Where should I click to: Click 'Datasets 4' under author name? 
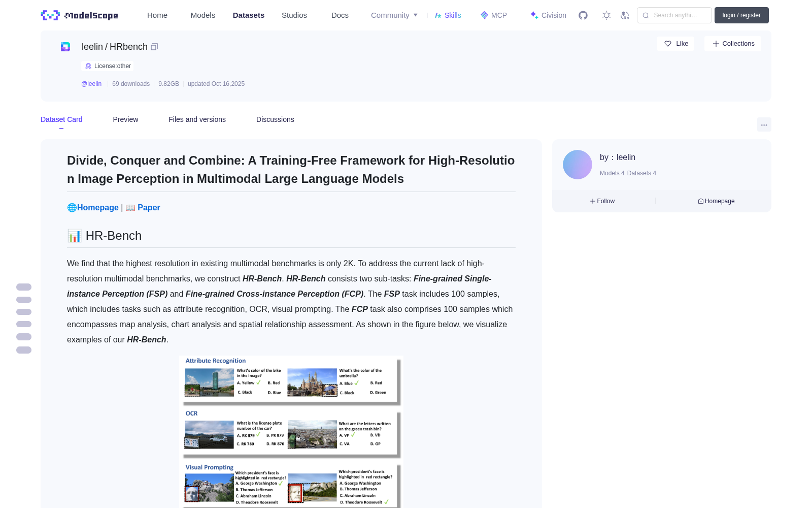(641, 173)
